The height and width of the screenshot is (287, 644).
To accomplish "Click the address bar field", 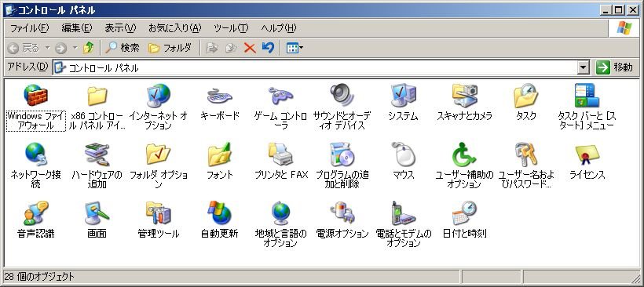I will 315,67.
